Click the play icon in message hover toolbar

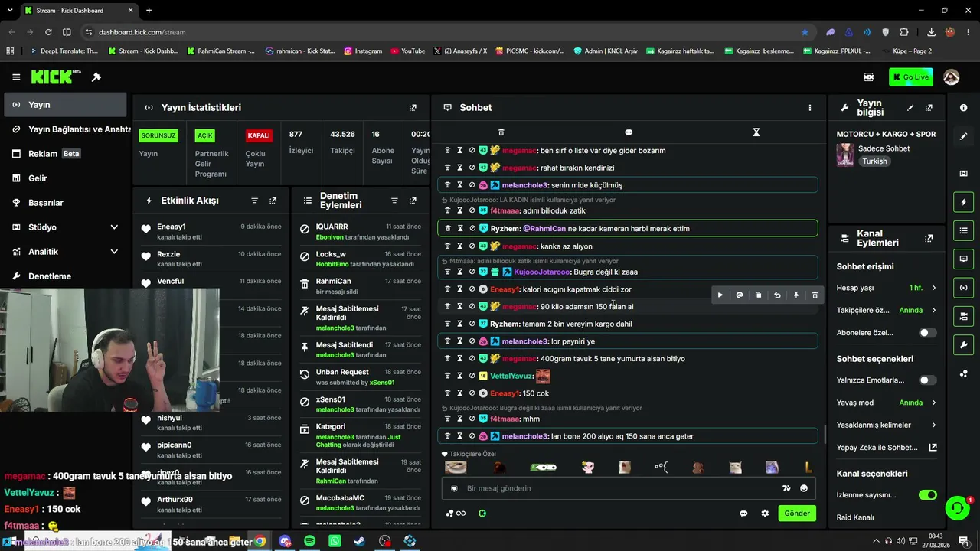click(x=720, y=295)
